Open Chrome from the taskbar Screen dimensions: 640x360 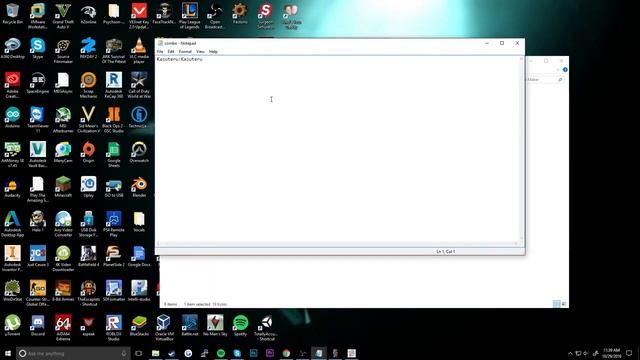click(x=286, y=353)
